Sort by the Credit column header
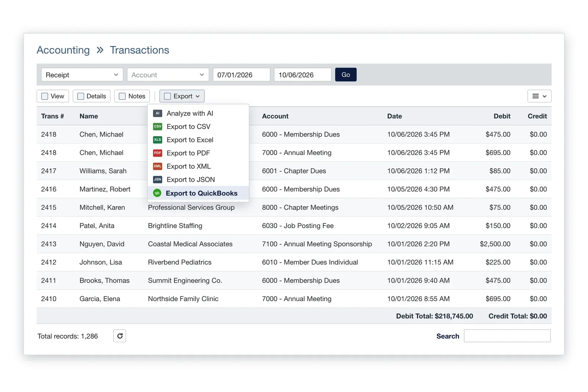Image resolution: width=588 pixels, height=392 pixels. click(x=537, y=116)
